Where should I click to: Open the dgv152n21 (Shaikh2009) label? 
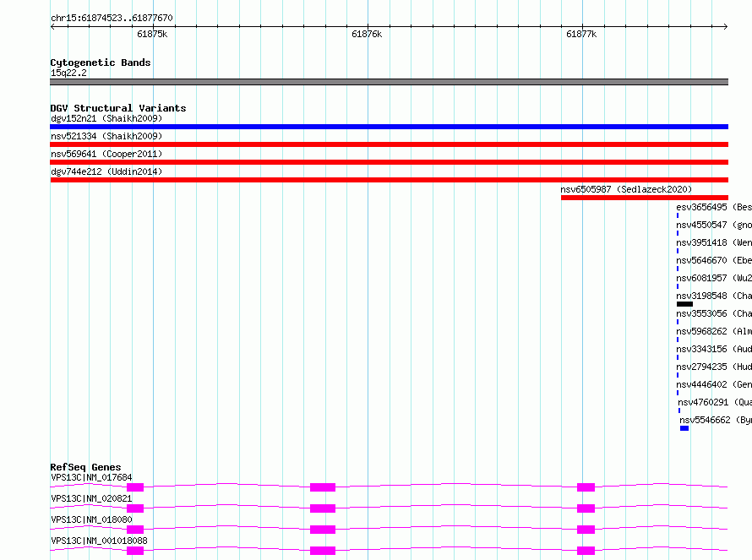(106, 118)
